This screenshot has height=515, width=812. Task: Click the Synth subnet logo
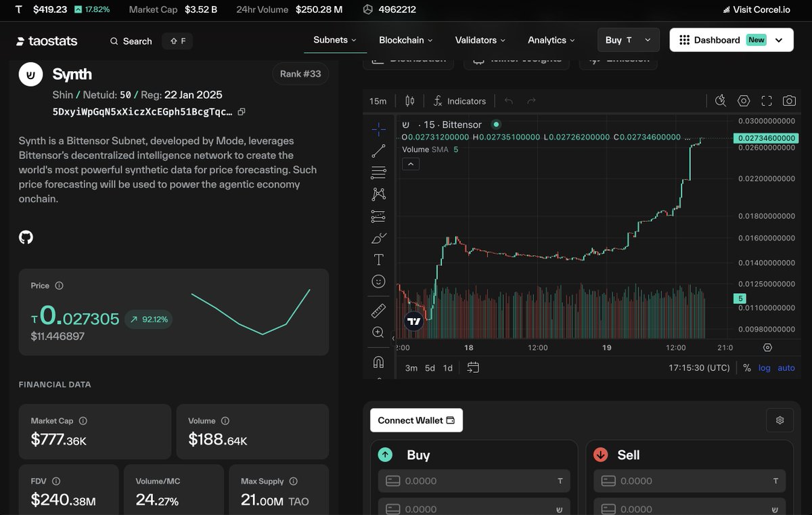30,74
